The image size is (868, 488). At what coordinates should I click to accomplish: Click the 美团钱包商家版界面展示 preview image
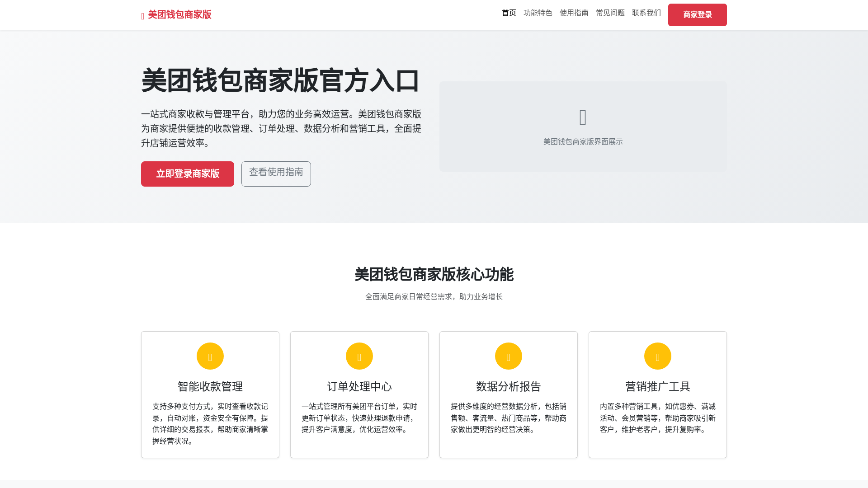[583, 127]
